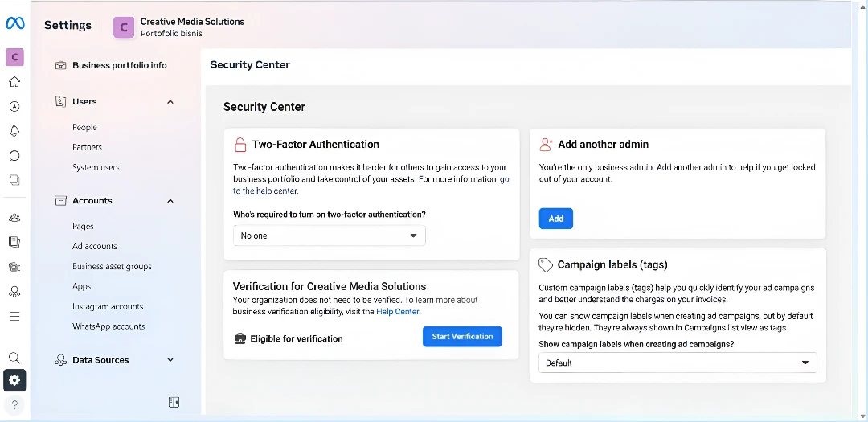Follow the go to the help center link
Viewport: 868px width, 422px height.
[x=371, y=185]
